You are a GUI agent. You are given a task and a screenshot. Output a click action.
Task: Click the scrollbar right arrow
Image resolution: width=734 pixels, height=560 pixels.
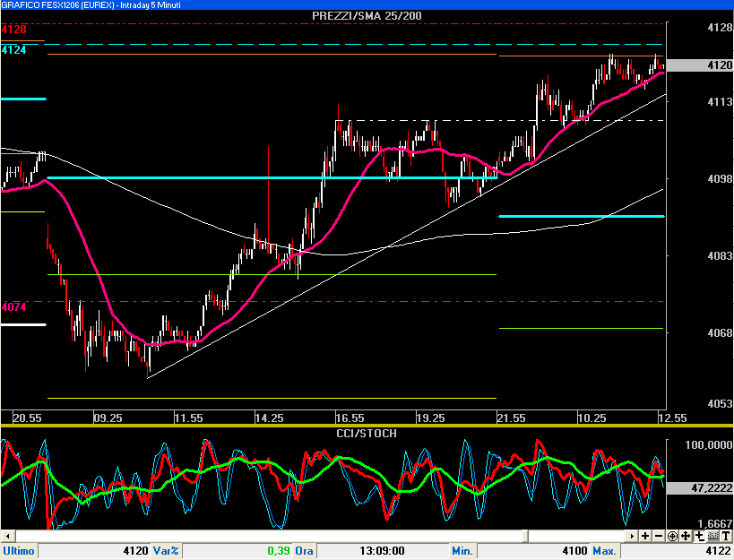pos(632,536)
